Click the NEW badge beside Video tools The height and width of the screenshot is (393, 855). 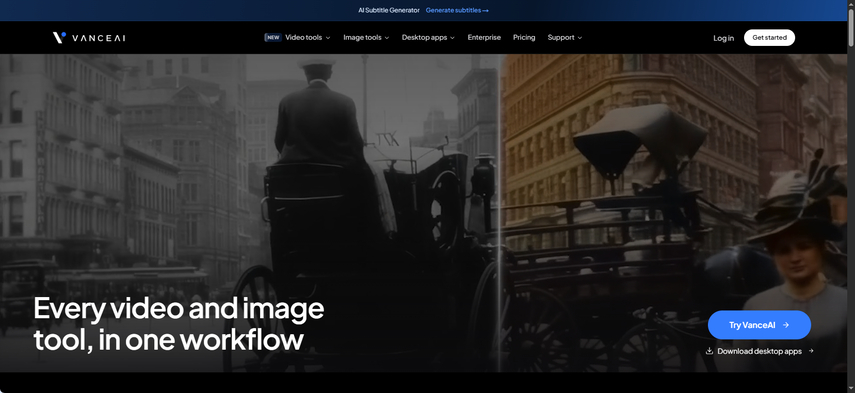[273, 38]
